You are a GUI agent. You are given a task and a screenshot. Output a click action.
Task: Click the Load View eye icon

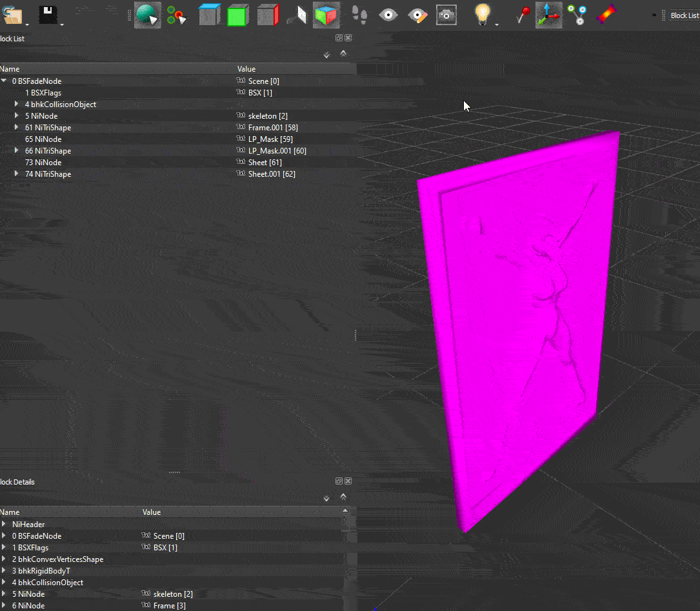click(388, 15)
